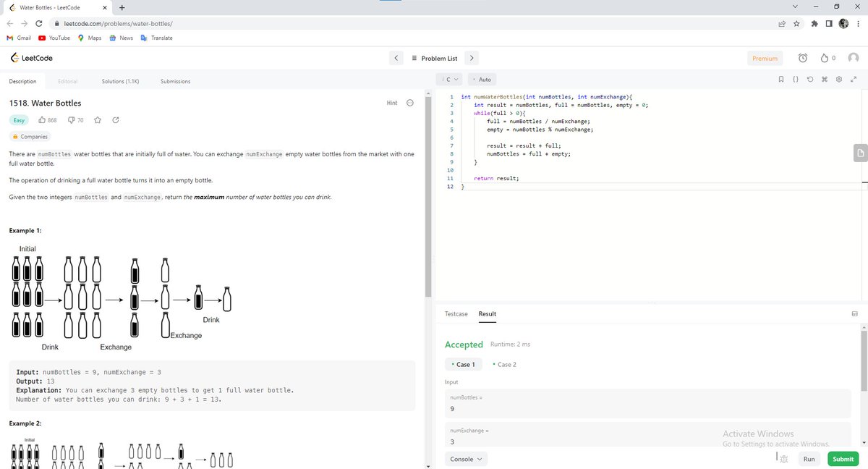Click the streak flame icon
This screenshot has height=469, width=868.
(x=825, y=58)
